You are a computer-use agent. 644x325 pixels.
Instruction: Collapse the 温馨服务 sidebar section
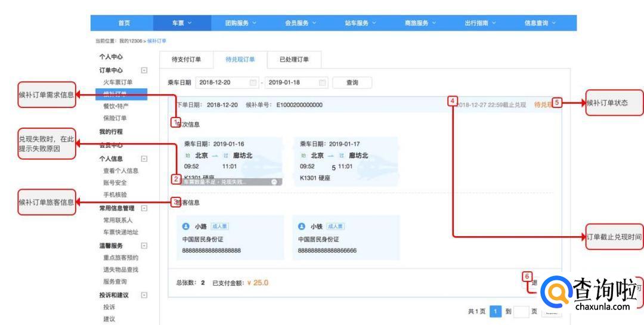[144, 246]
